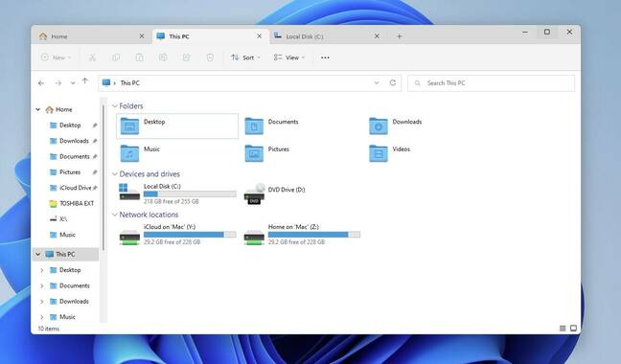Collapse the Home tree in sidebar

(38, 109)
